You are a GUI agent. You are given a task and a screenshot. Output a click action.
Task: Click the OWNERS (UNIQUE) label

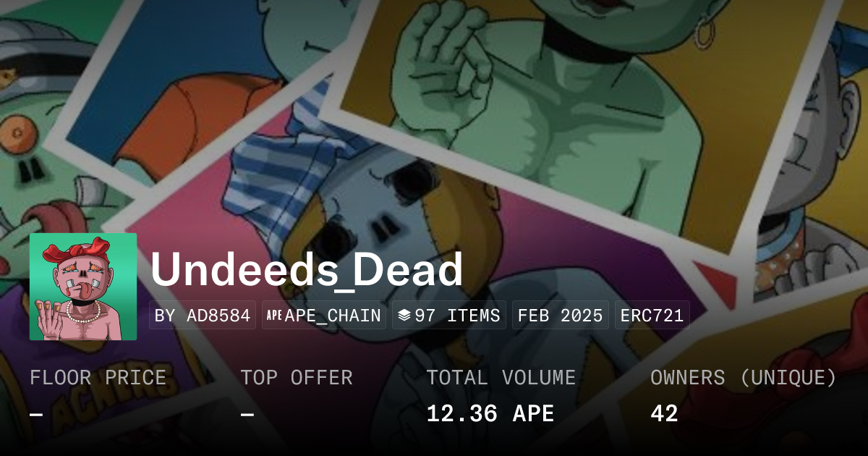[744, 378]
